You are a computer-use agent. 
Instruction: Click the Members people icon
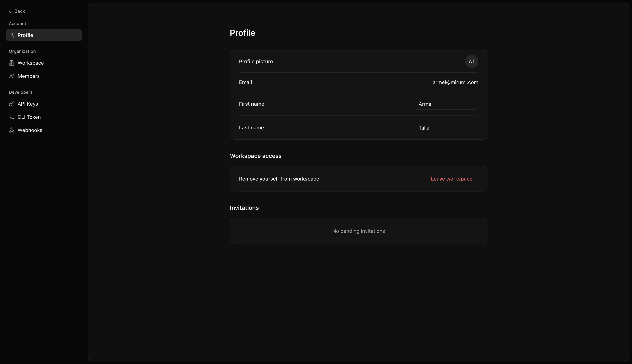12,76
